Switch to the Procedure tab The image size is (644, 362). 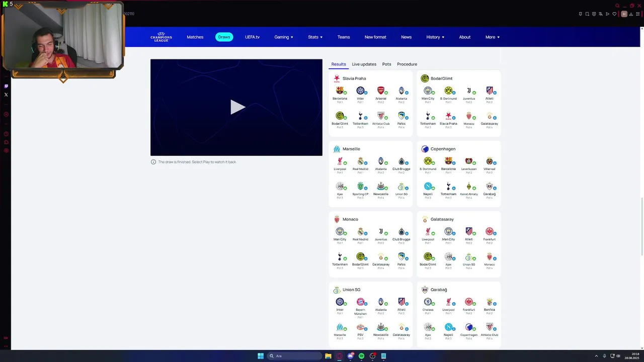point(407,64)
